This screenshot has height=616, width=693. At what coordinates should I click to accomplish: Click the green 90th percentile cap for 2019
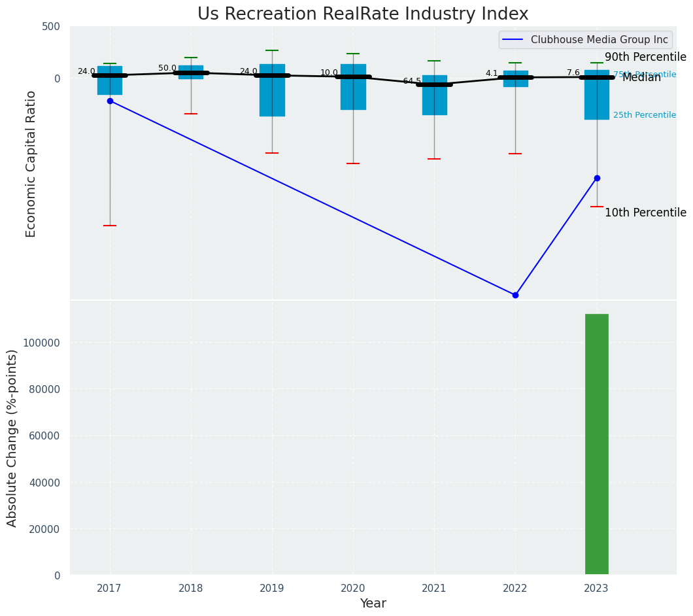[x=272, y=50]
